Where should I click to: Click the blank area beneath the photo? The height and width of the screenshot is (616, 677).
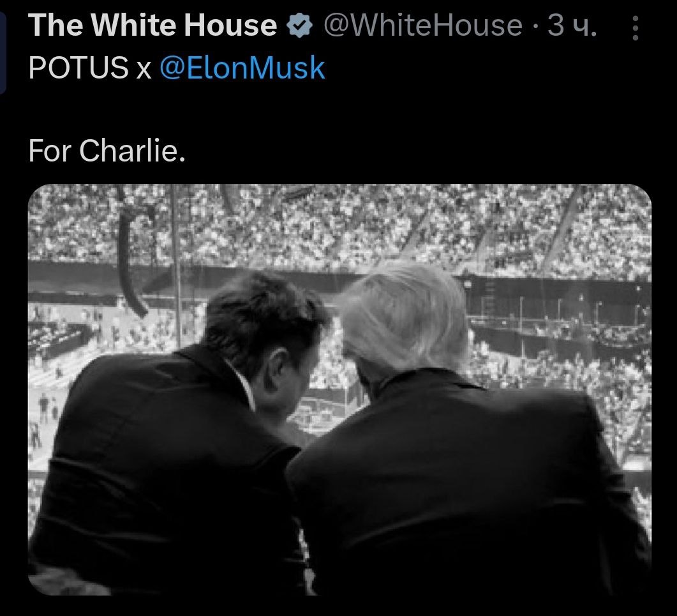[338, 606]
